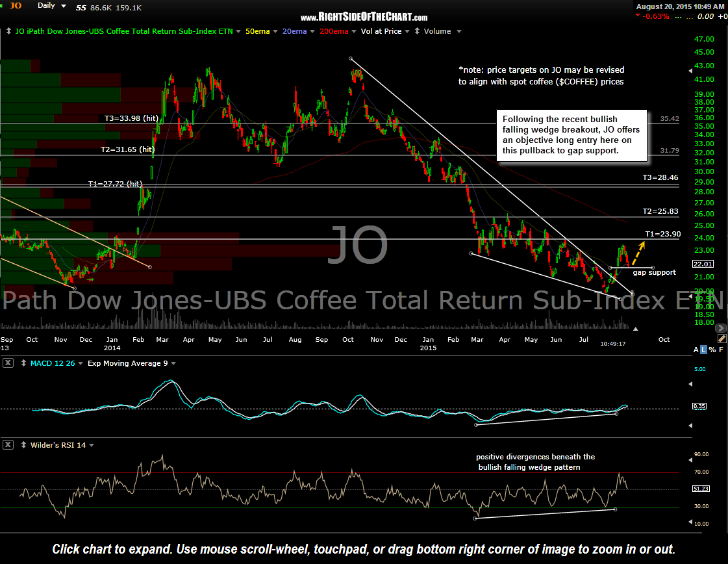728x564 pixels.
Task: Open the 50ema settings dropdown
Action: [275, 31]
